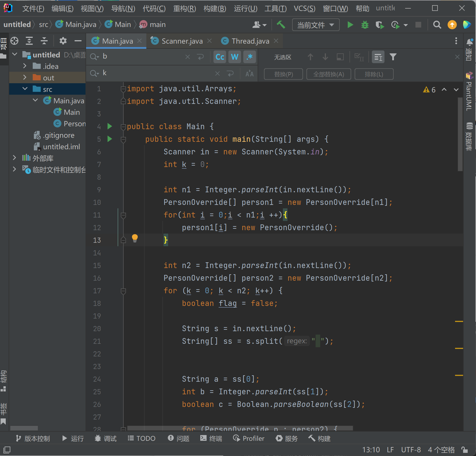Open the 当前文件 run configuration dropdown
This screenshot has height=456, width=476.
pyautogui.click(x=316, y=25)
